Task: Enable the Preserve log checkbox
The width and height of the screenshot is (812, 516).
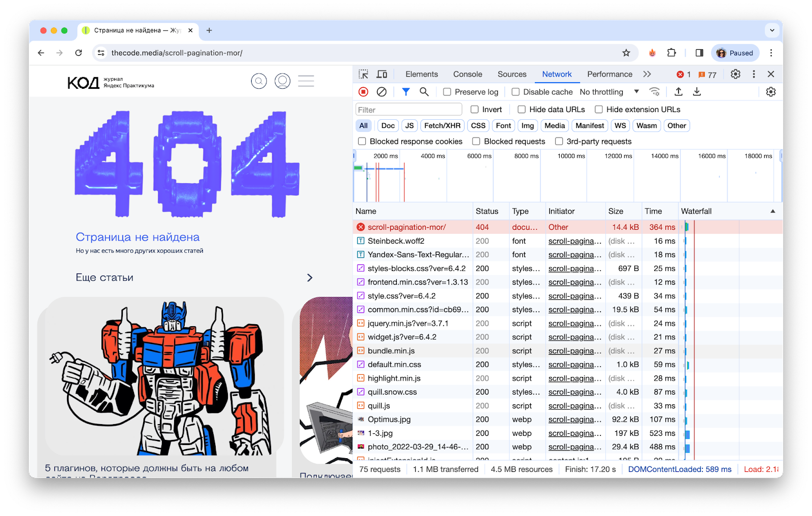Action: click(x=447, y=92)
